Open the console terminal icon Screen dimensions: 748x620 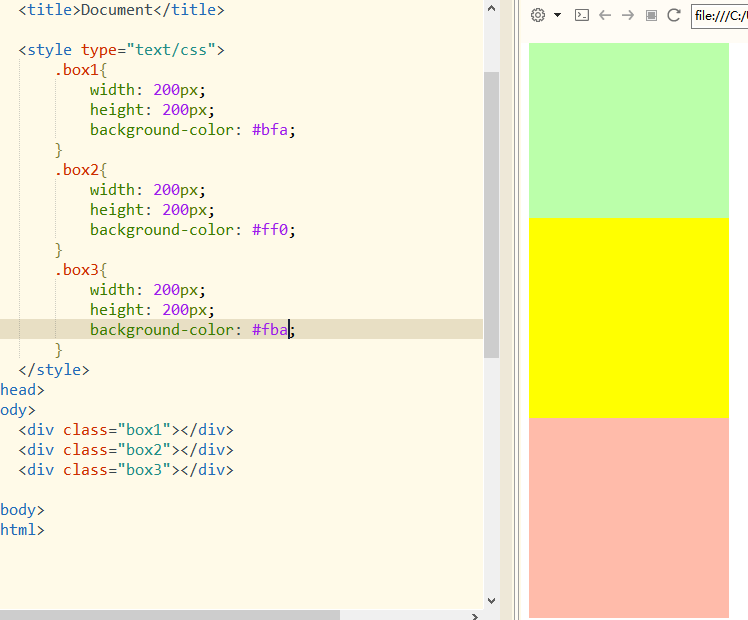(582, 15)
